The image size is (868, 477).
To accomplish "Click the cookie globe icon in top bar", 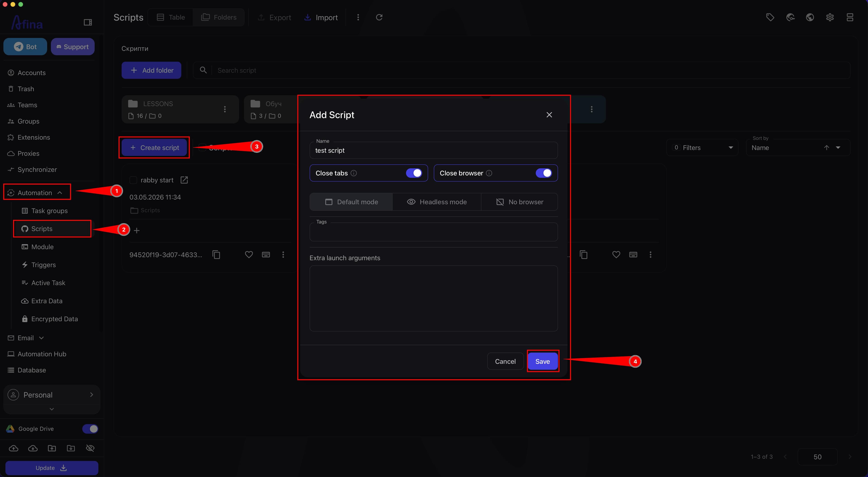I will click(x=790, y=17).
